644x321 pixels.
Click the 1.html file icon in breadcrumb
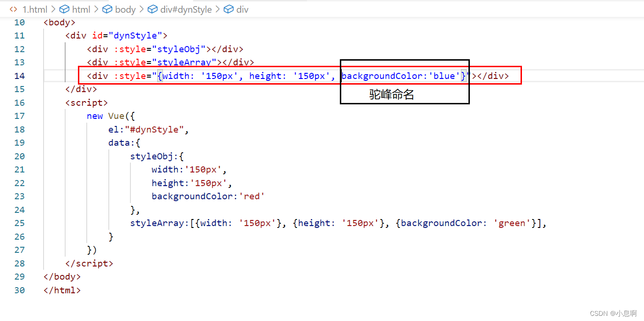pos(14,9)
